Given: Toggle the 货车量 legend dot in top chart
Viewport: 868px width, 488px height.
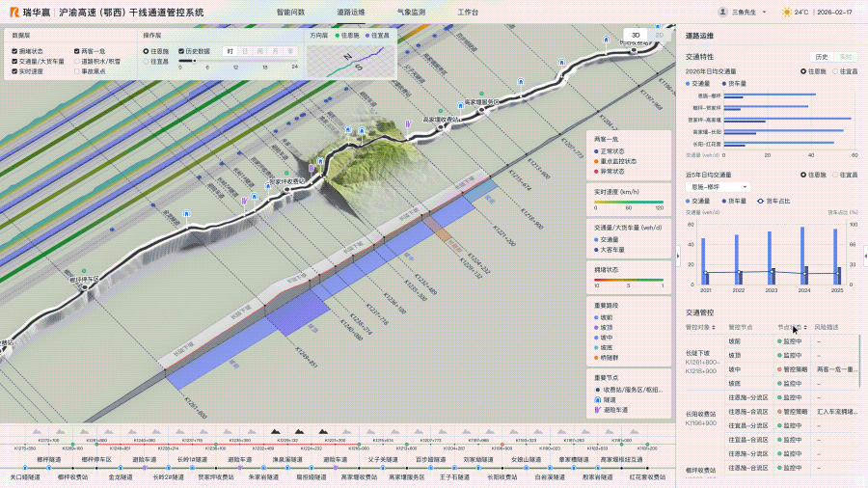Looking at the screenshot, I should click(724, 84).
